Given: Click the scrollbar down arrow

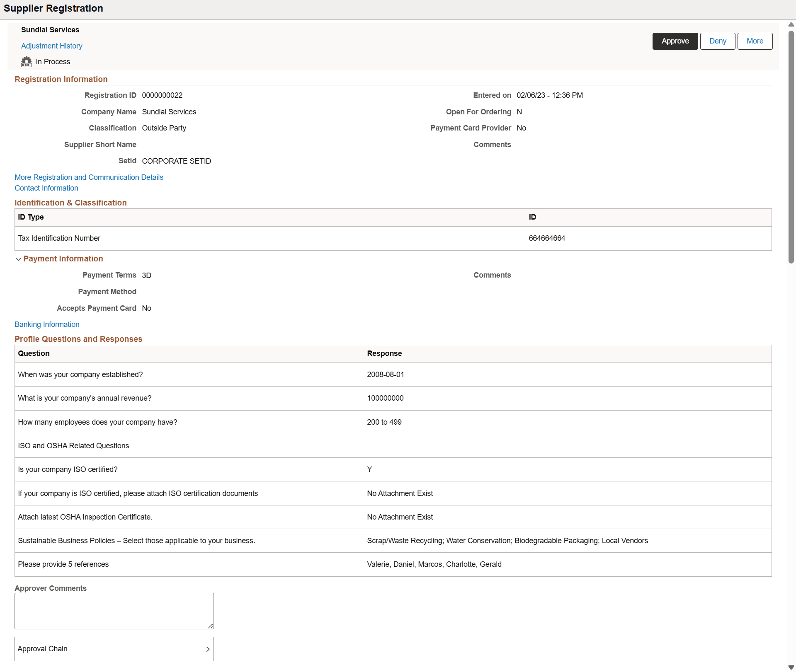Looking at the screenshot, I should [x=791, y=667].
